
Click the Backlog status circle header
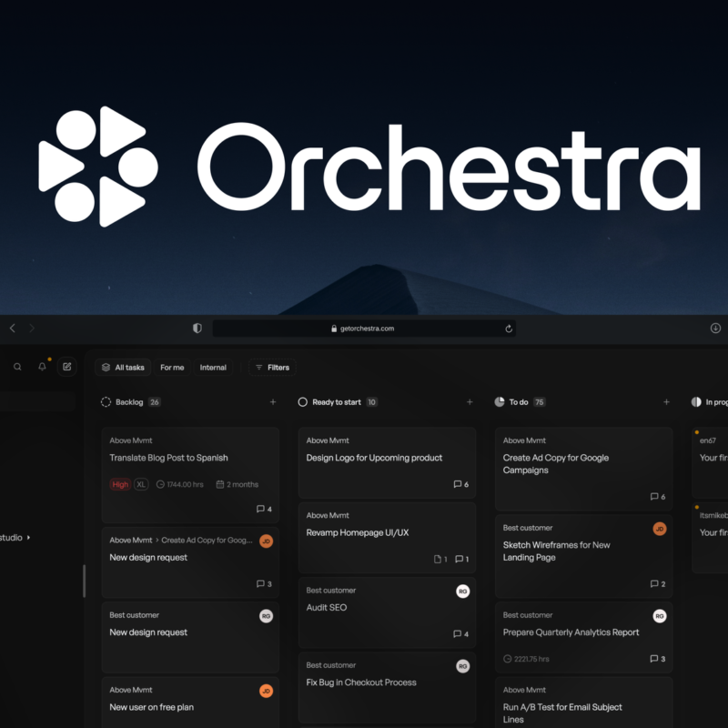pyautogui.click(x=106, y=402)
